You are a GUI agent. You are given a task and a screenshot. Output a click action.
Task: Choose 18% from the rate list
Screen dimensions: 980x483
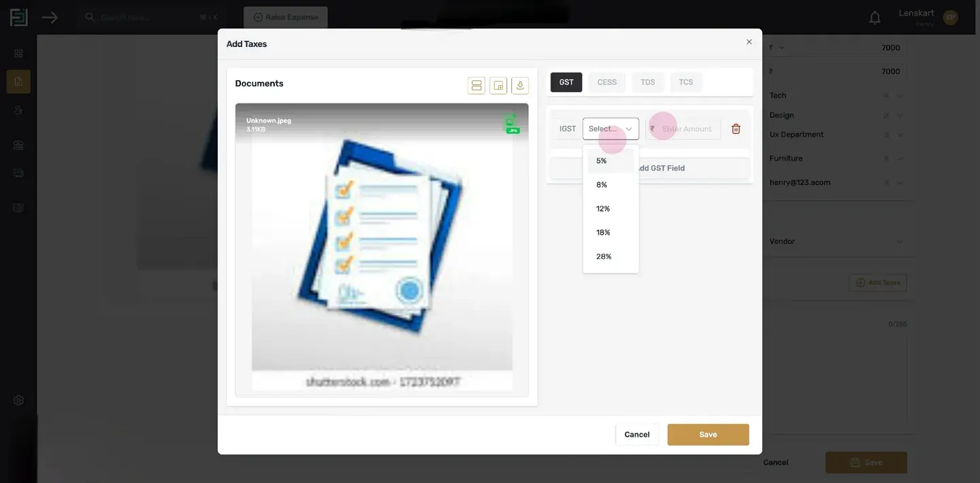click(610, 233)
